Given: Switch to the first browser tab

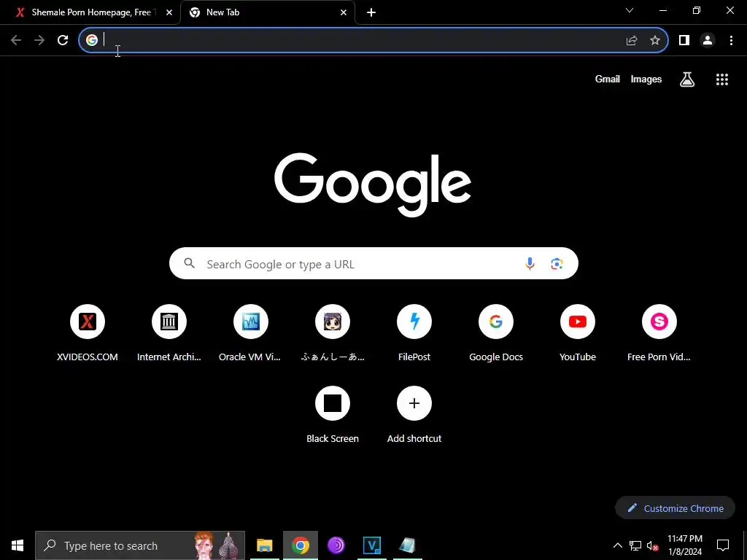Looking at the screenshot, I should pyautogui.click(x=90, y=12).
